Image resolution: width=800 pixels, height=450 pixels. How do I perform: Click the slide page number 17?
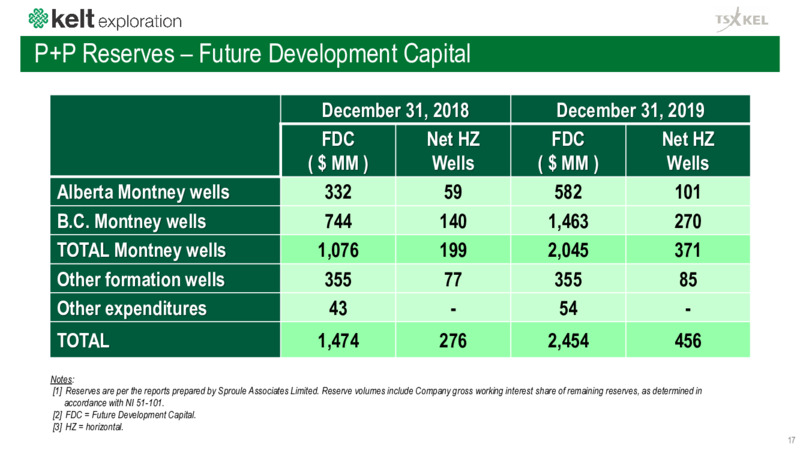(x=791, y=440)
